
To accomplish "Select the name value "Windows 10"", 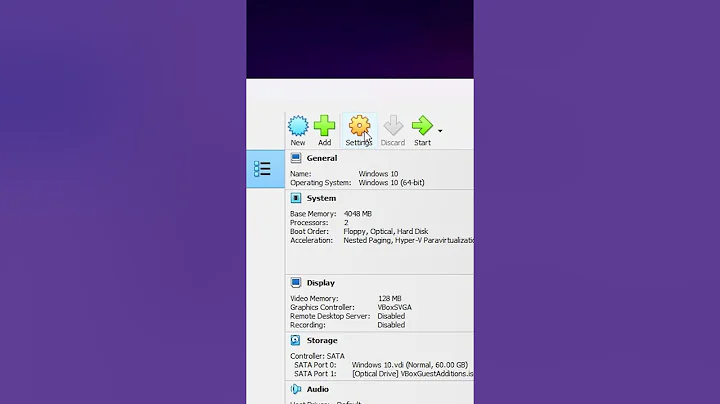I will (x=378, y=174).
